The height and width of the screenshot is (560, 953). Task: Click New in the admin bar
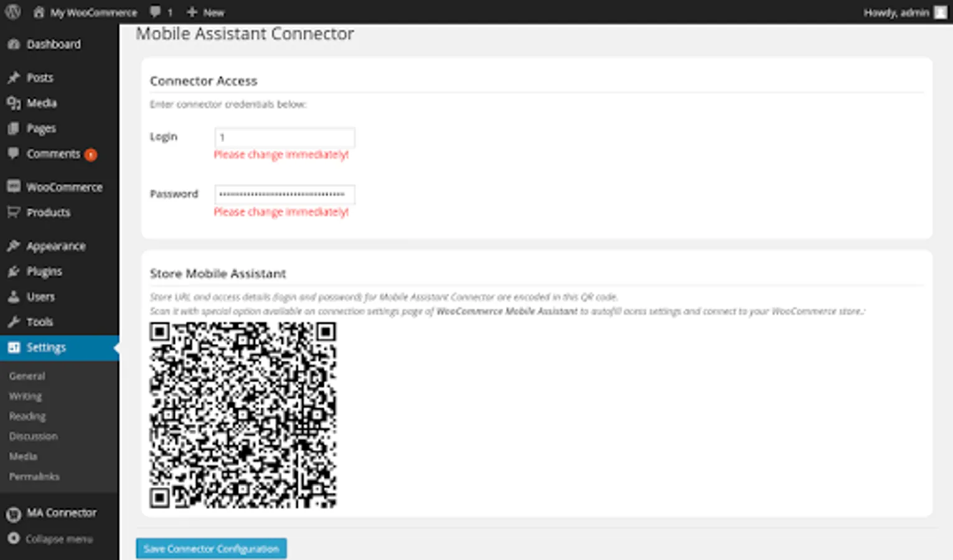tap(214, 12)
